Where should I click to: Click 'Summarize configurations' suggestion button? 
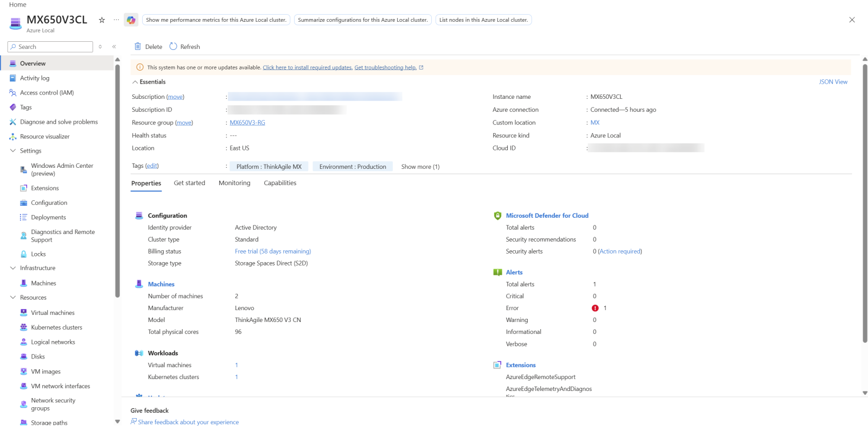click(x=362, y=20)
